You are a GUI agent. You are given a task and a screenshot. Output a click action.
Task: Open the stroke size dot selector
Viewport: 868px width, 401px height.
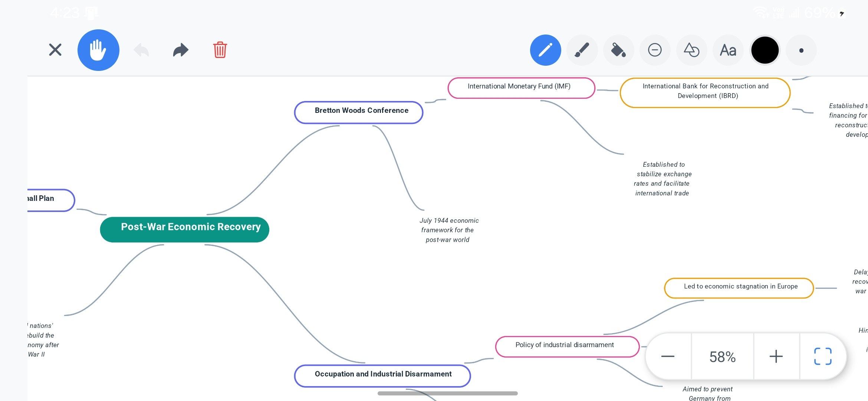[x=801, y=50]
